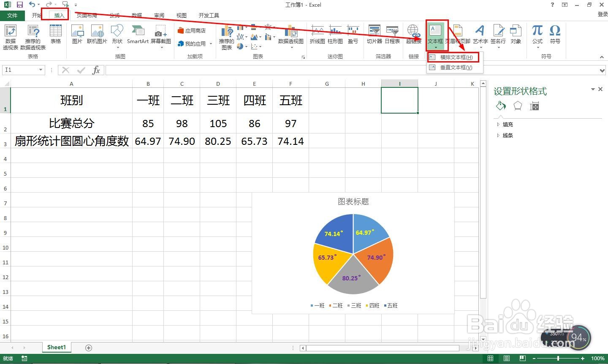Viewport: 608px width, 364px height.
Task: Insert a 切片器 slicer
Action: pyautogui.click(x=375, y=34)
